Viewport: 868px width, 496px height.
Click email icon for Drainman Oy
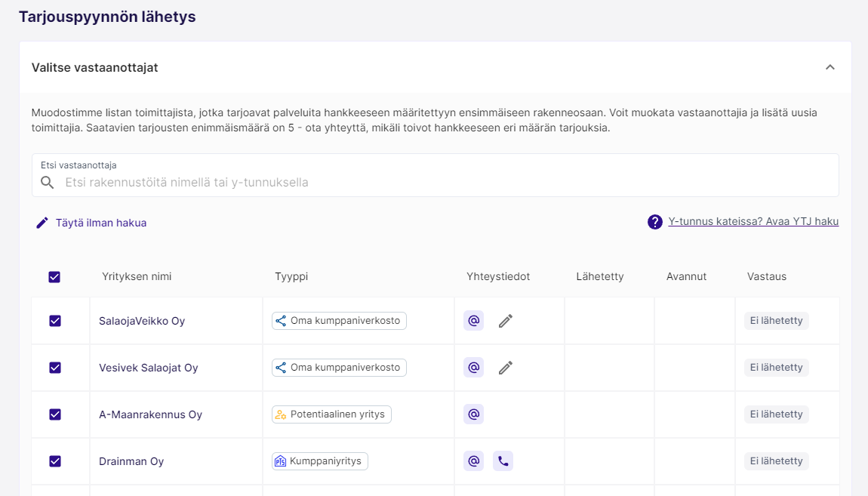click(x=473, y=461)
